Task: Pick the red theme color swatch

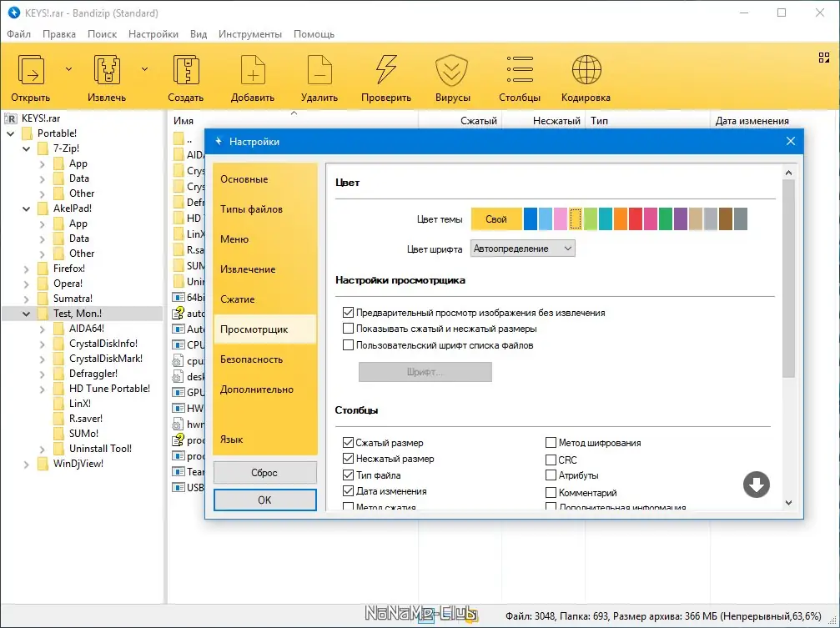Action: (636, 219)
